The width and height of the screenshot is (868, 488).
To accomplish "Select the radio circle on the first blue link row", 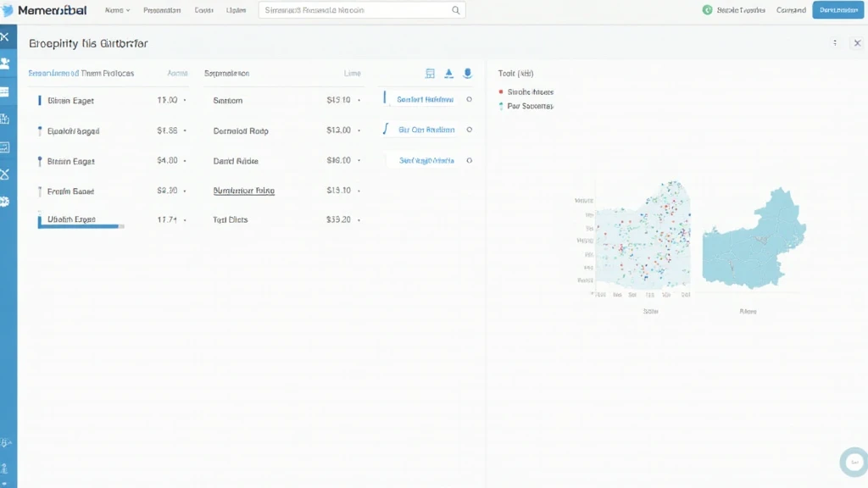I will (x=470, y=100).
